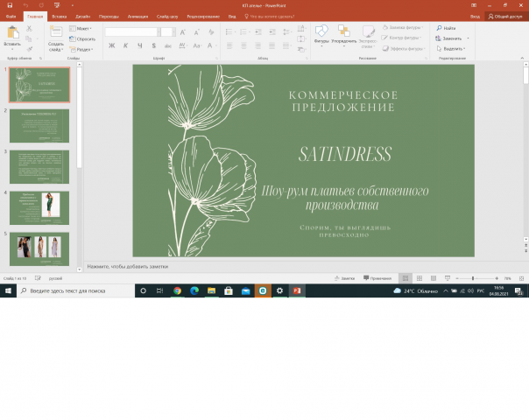The image size is (529, 420).
Task: Toggle bulleted list
Action: coord(230,32)
